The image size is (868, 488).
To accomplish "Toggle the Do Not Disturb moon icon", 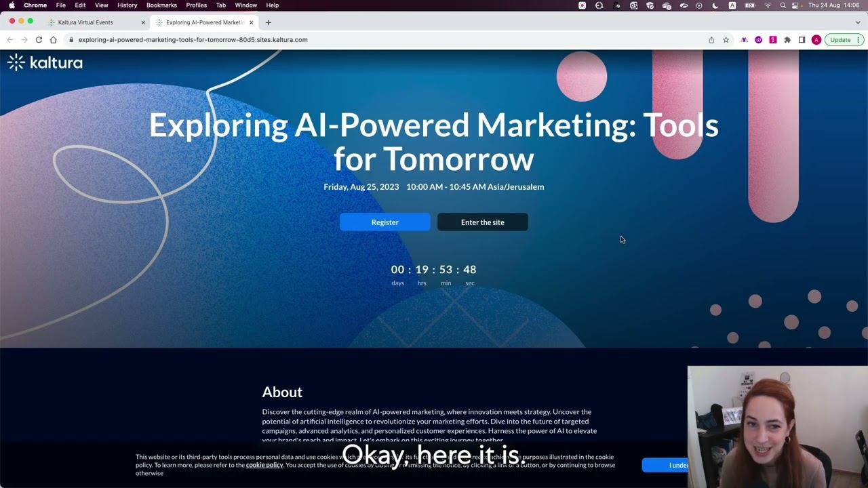I will (x=715, y=5).
